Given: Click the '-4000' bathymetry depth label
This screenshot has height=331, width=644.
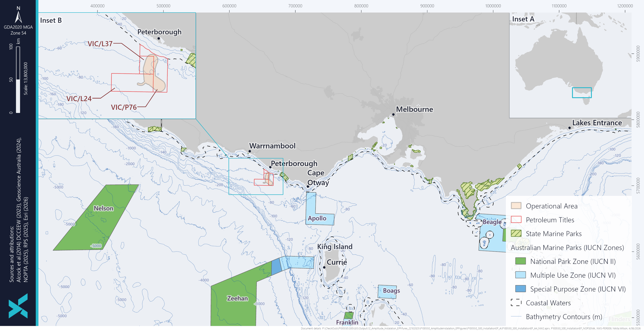Looking at the screenshot, I should tap(204, 280).
